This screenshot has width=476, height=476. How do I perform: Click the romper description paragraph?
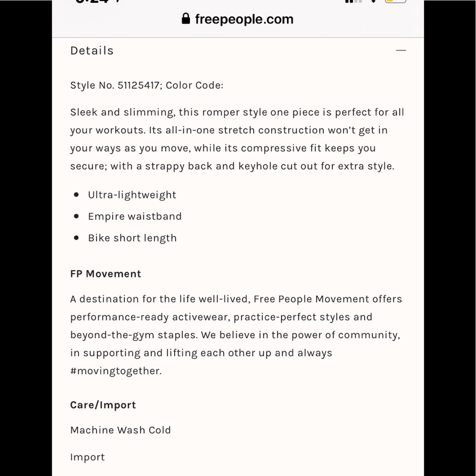[237, 139]
